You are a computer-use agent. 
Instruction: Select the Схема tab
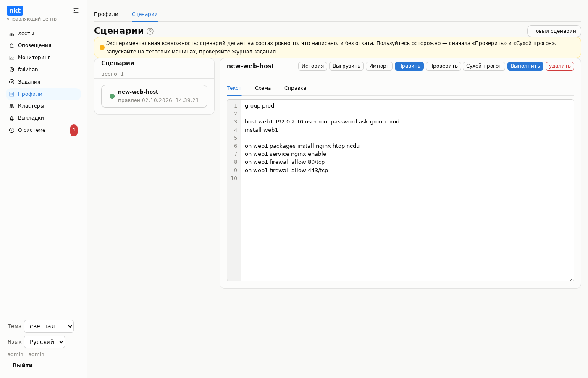click(263, 88)
